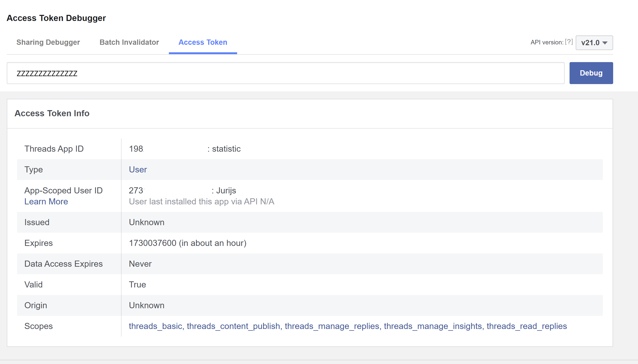Open the threads_basic scope link

(155, 326)
